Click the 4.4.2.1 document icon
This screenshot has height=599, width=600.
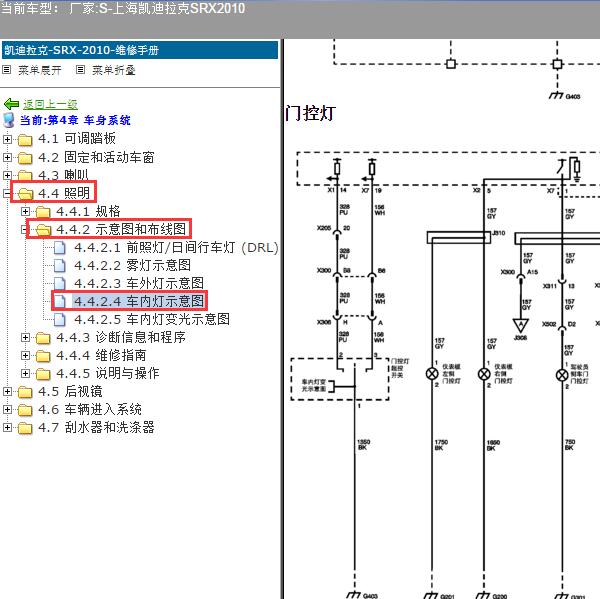(60, 248)
